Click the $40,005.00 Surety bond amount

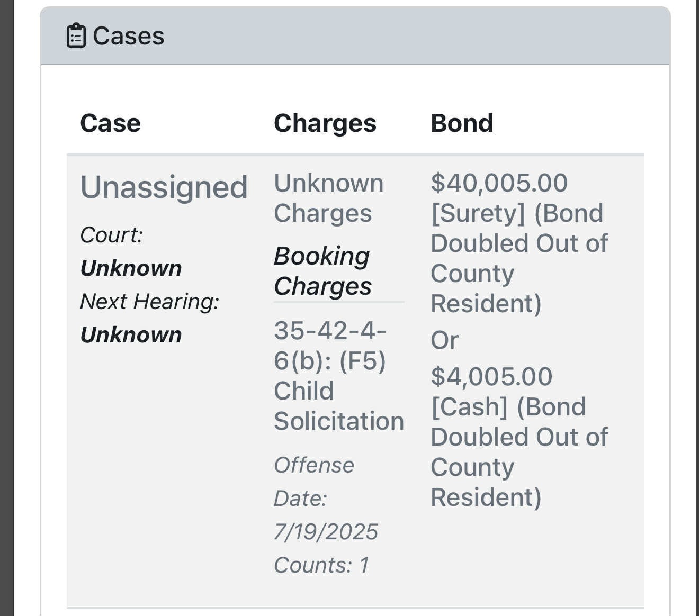(499, 183)
